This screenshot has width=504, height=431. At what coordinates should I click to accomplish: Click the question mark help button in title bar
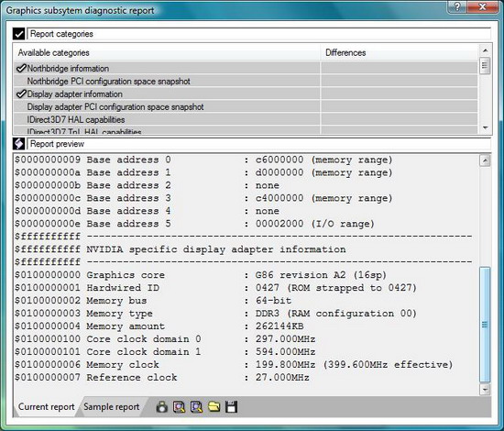coord(457,6)
